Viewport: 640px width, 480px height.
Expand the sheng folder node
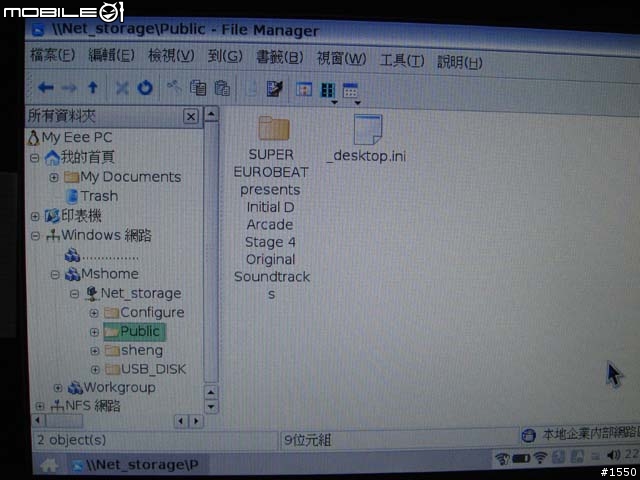click(95, 351)
